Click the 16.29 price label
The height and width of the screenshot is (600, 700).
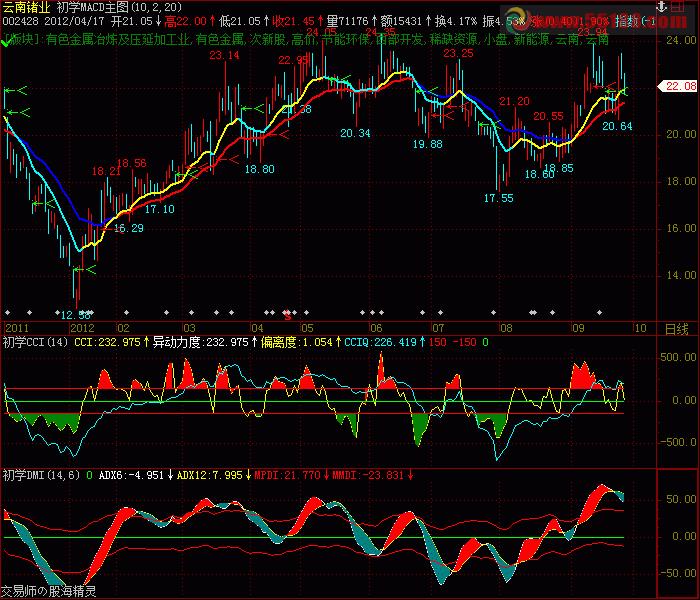coord(129,228)
